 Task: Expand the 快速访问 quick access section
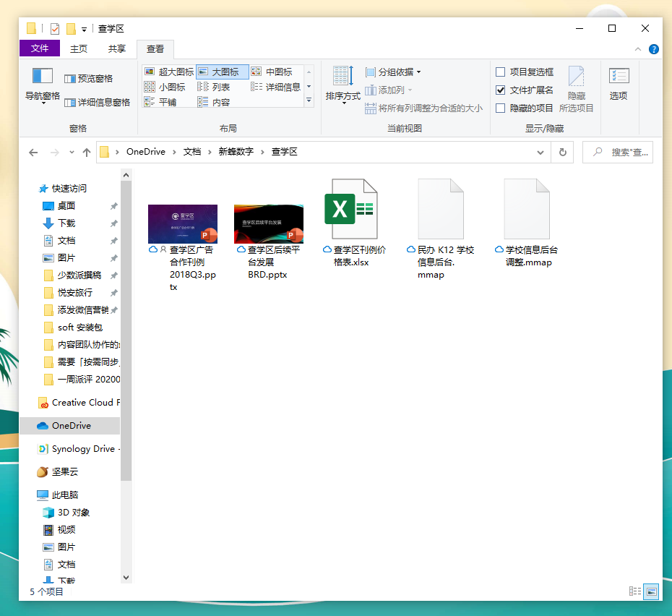coord(69,188)
